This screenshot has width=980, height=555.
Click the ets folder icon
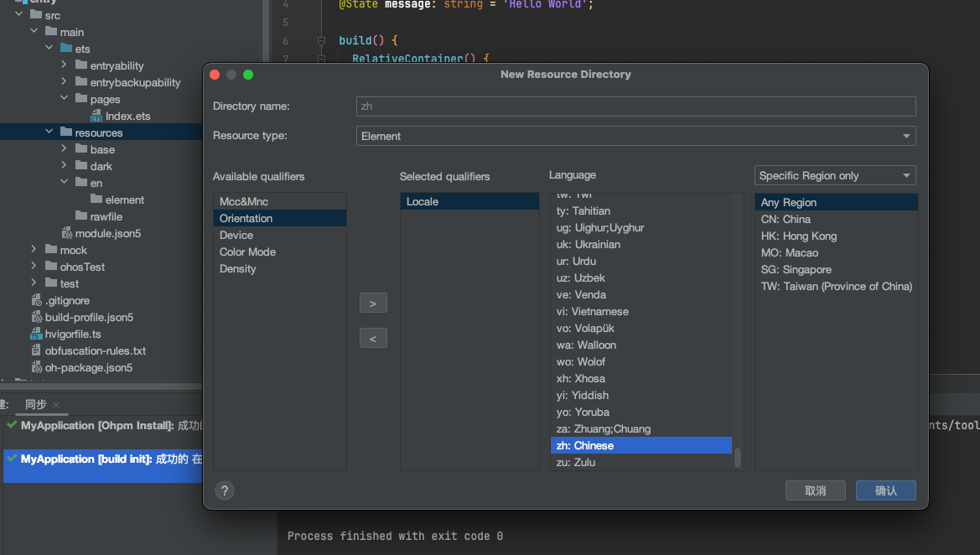[x=66, y=49]
